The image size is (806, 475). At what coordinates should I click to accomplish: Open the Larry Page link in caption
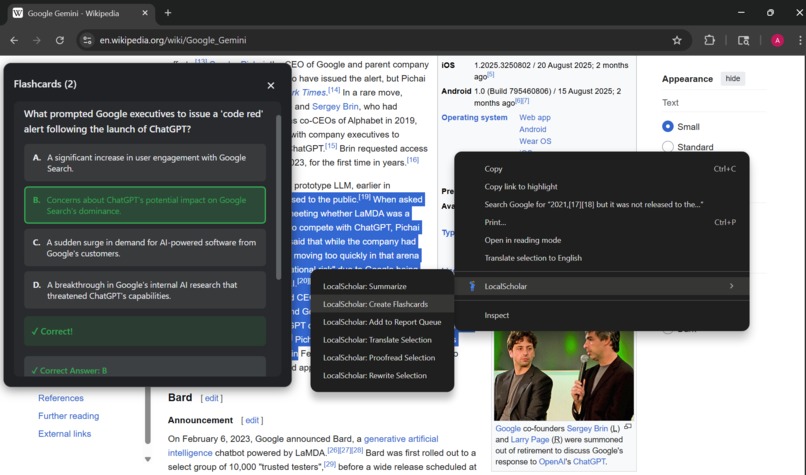click(x=529, y=440)
